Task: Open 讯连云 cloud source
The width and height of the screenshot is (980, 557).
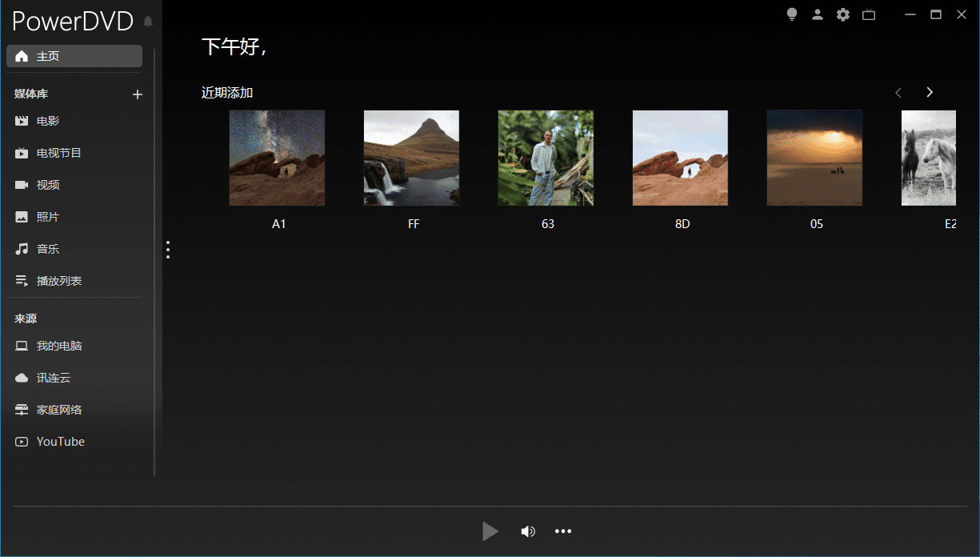Action: click(54, 378)
